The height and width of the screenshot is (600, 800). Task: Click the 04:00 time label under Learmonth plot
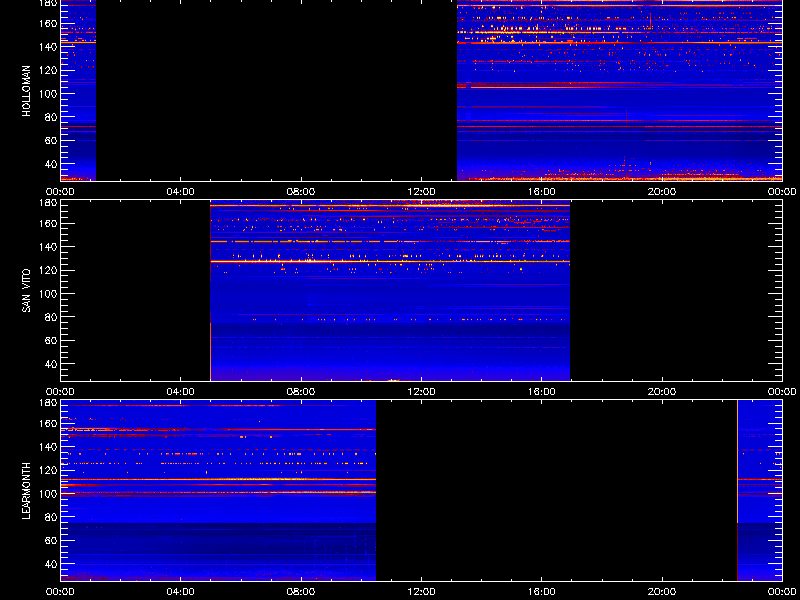(x=181, y=592)
